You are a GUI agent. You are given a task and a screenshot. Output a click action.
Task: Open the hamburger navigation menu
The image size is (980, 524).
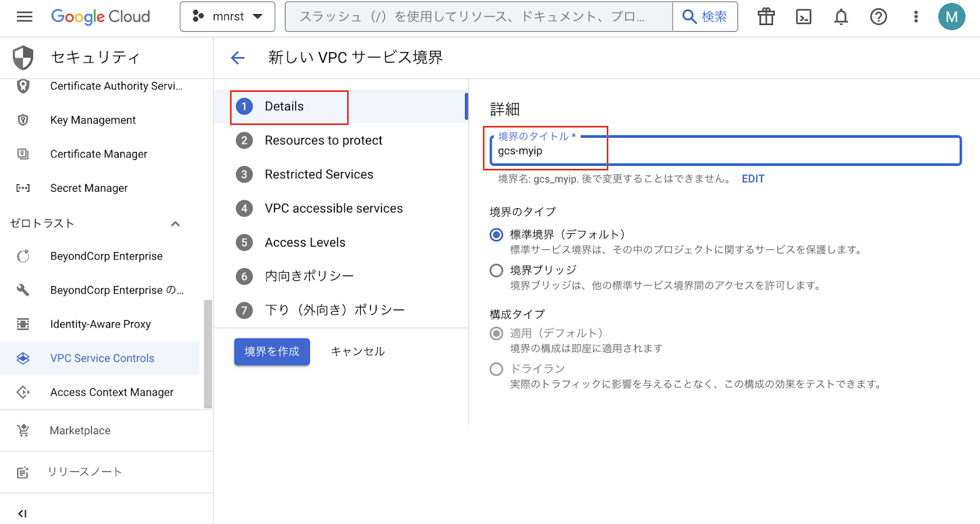(24, 17)
